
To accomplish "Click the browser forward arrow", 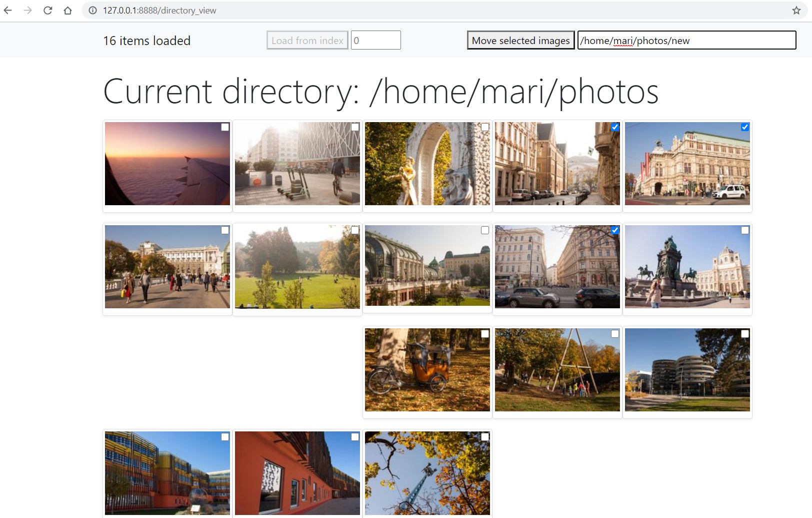I will (x=28, y=10).
